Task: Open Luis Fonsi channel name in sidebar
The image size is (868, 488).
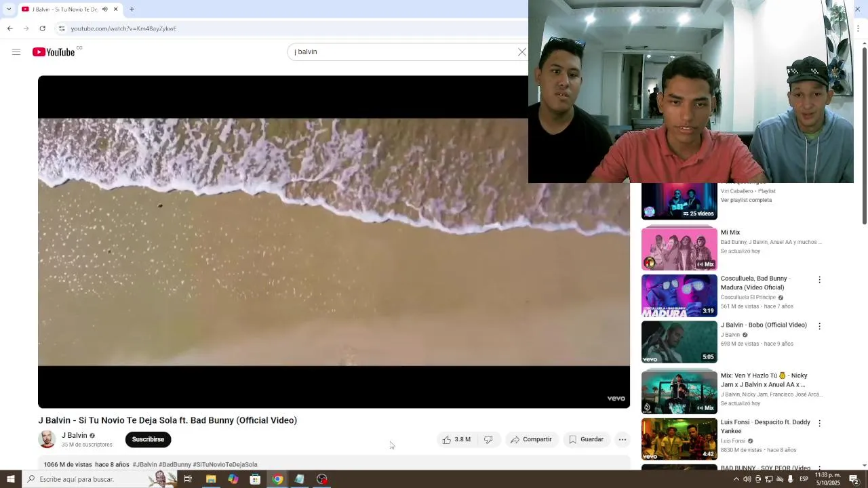Action: click(x=733, y=441)
